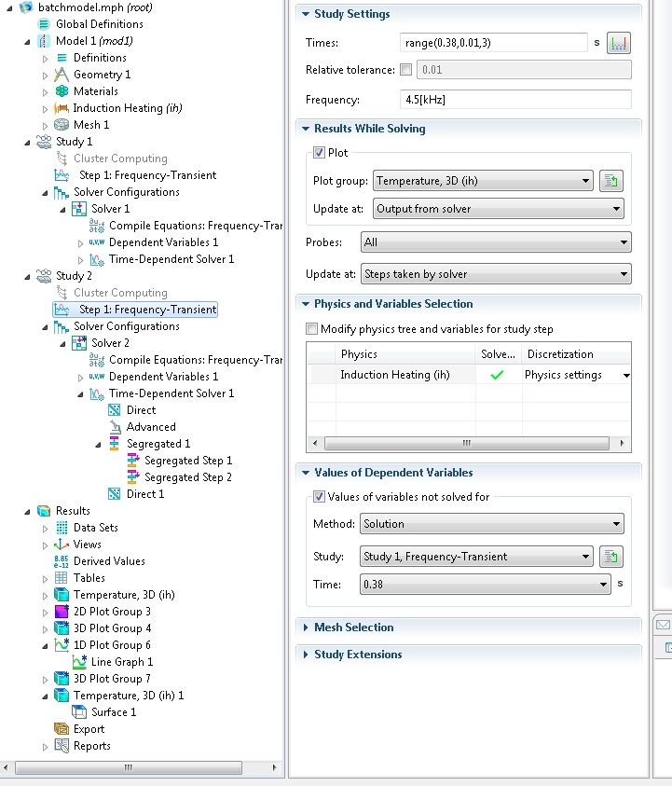
Task: Open the Plot group dropdown
Action: (483, 181)
